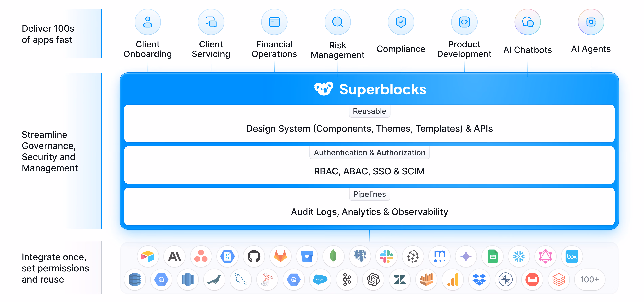Click Integrate once, set permissions and reuse text
Viewport: 644px width, 302px height.
(55, 268)
